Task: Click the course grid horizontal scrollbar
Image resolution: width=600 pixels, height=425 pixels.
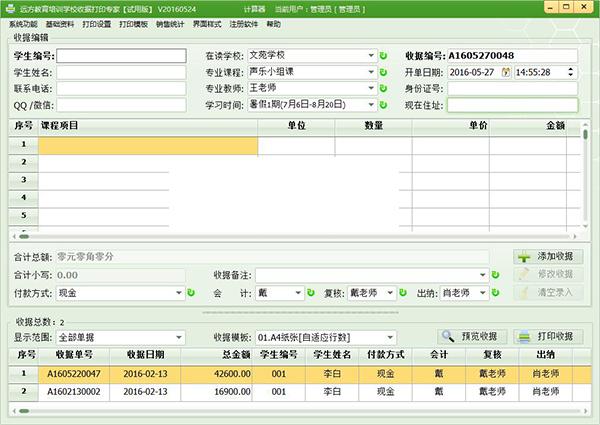Action: click(295, 236)
